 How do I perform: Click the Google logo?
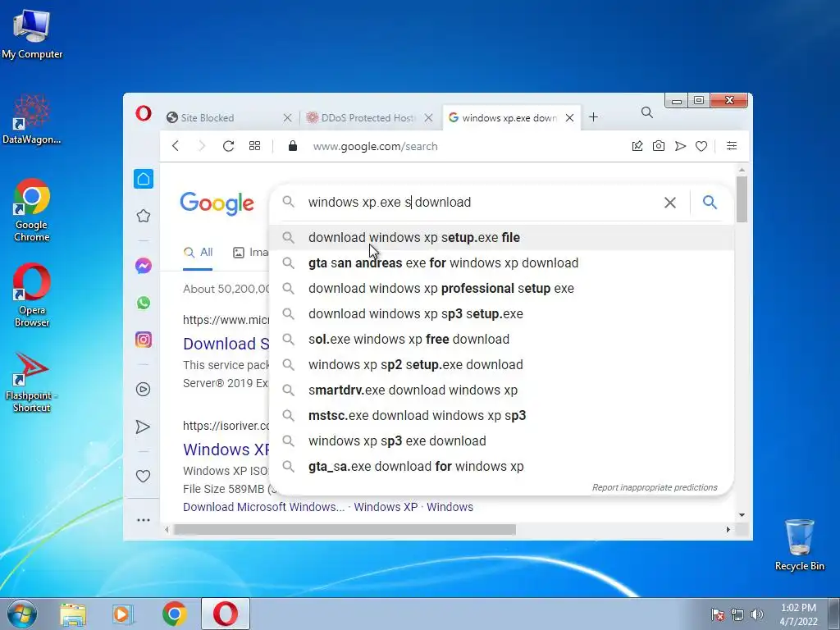point(217,203)
